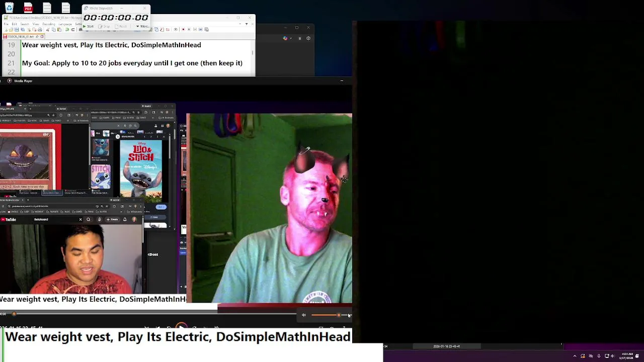Click Notepad++ Redo toolbar icon
Viewport: 644px width, 362px height.
pyautogui.click(x=73, y=30)
